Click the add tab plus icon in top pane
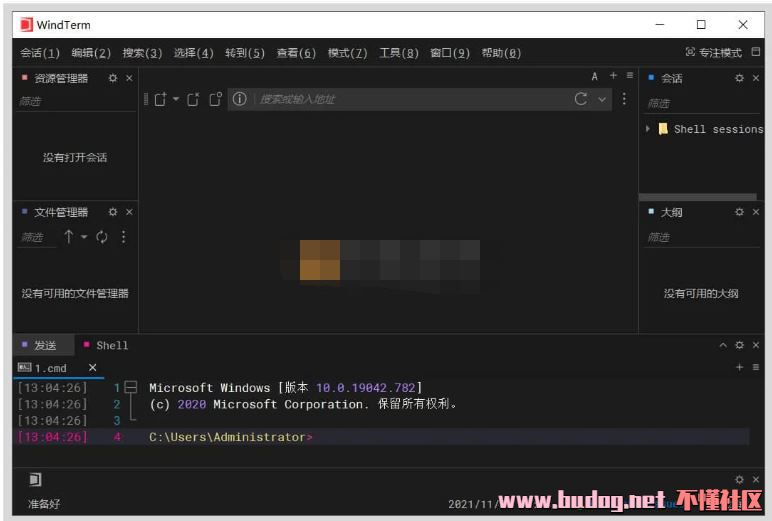The image size is (772, 521). [x=613, y=76]
